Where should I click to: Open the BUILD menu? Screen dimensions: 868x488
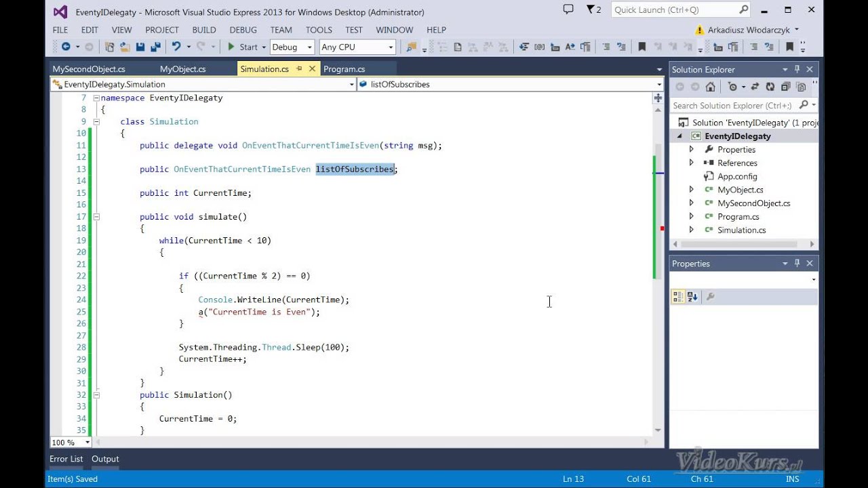[x=204, y=30]
